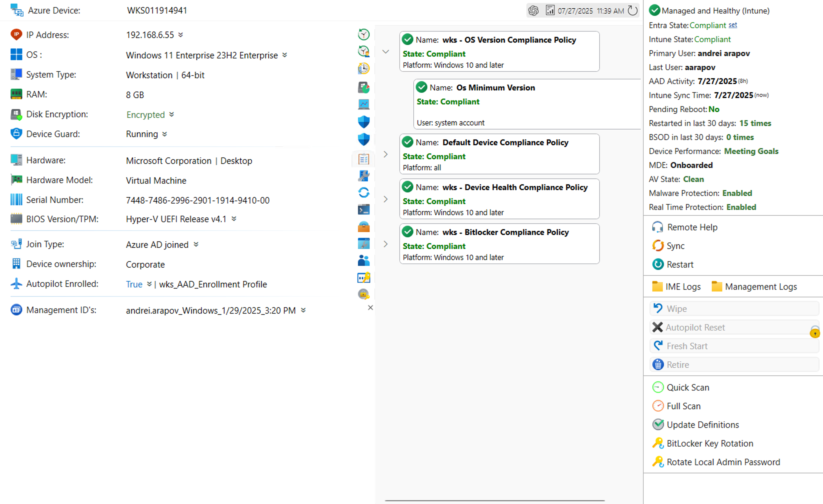
Task: Open the orange software package box icon
Action: [x=363, y=227]
